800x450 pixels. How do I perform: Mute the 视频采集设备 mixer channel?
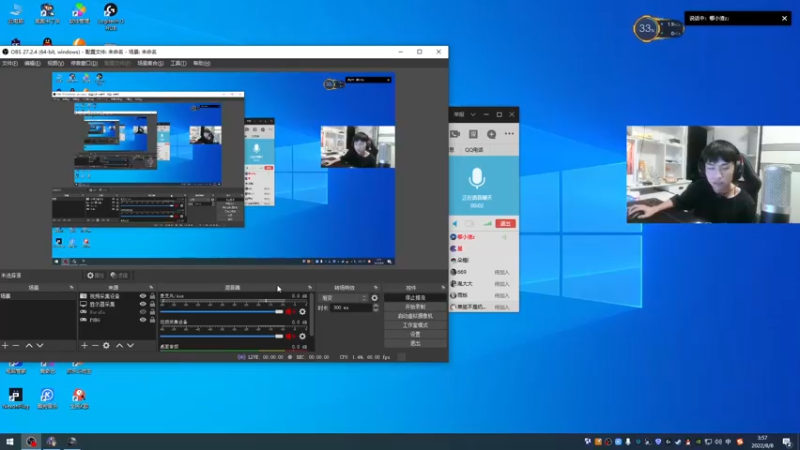tap(290, 336)
